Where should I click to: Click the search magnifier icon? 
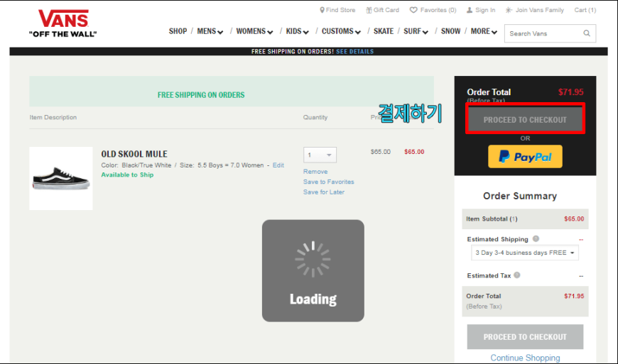[587, 33]
